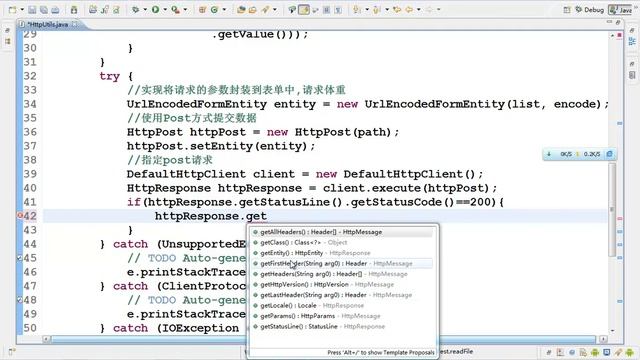Expand the Back navigation history dropdown
The width and height of the screenshot is (640, 360).
click(x=419, y=9)
